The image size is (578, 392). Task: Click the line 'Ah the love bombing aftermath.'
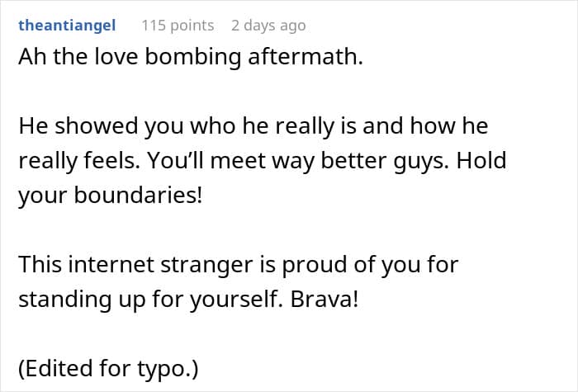[x=191, y=57]
